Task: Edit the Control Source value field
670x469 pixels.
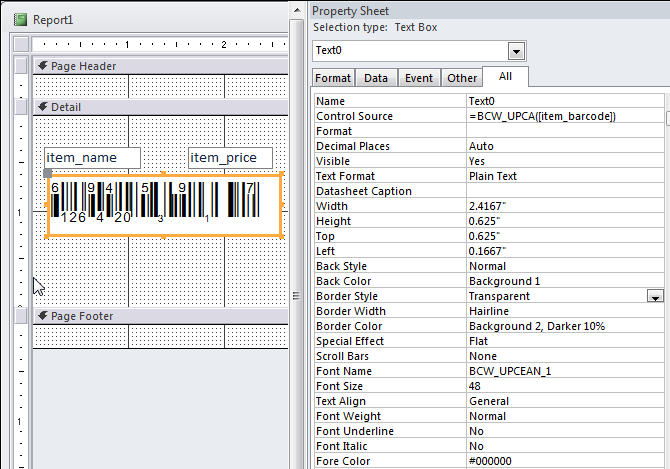Action: pyautogui.click(x=565, y=116)
